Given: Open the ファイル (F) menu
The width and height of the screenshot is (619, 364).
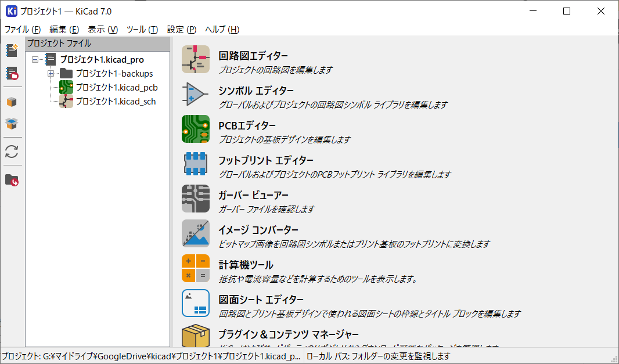Looking at the screenshot, I should pyautogui.click(x=23, y=29).
